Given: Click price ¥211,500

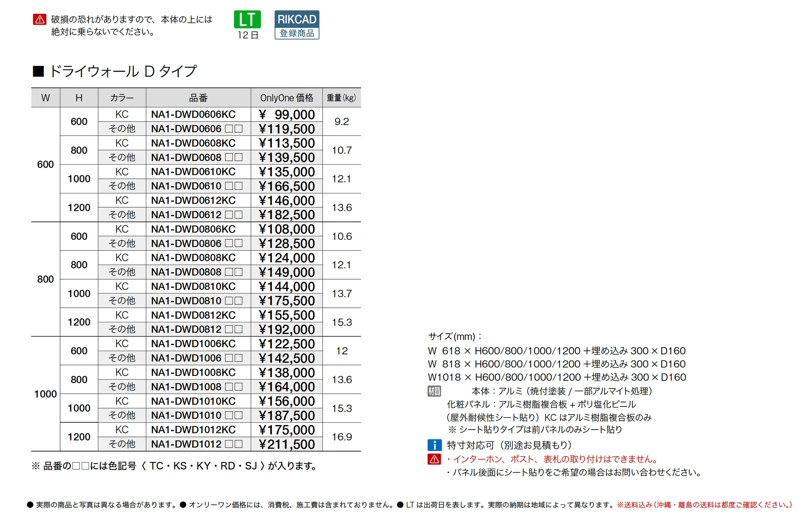Looking at the screenshot, I should pyautogui.click(x=287, y=444).
